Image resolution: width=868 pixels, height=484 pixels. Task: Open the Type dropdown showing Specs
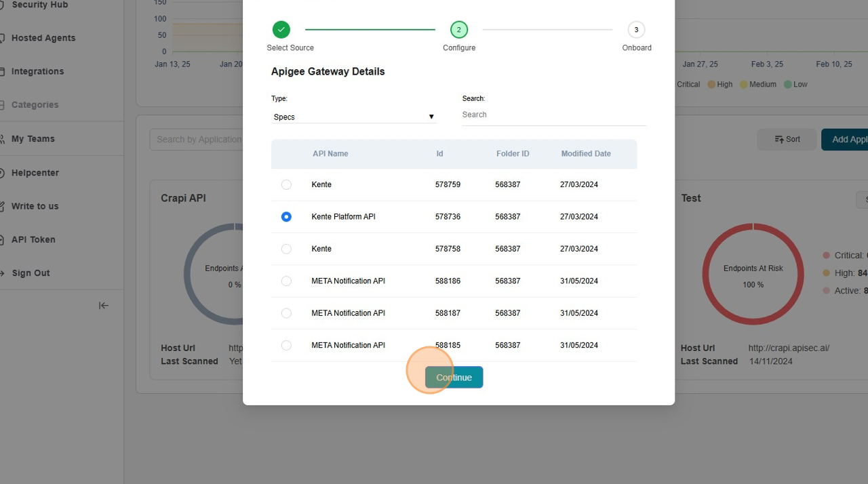click(x=353, y=117)
